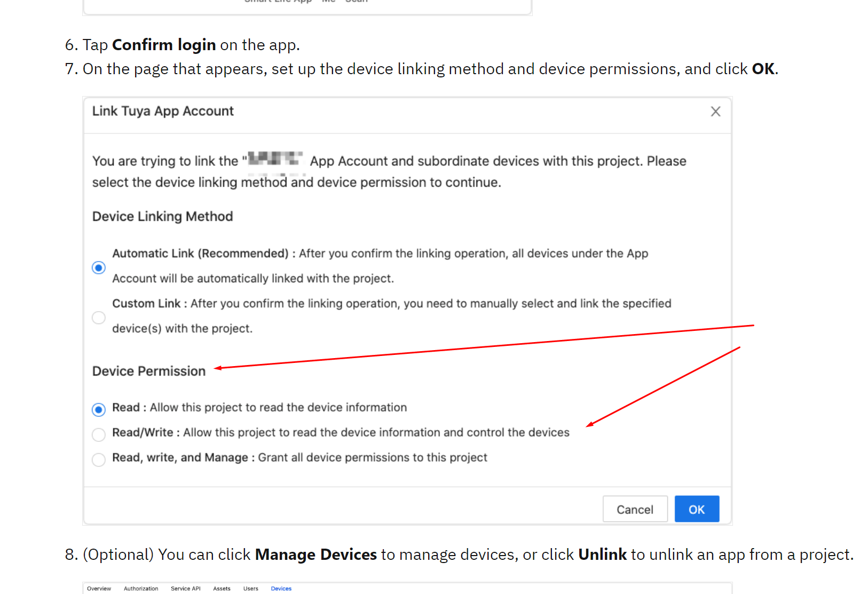Click the blue OK button

point(697,509)
